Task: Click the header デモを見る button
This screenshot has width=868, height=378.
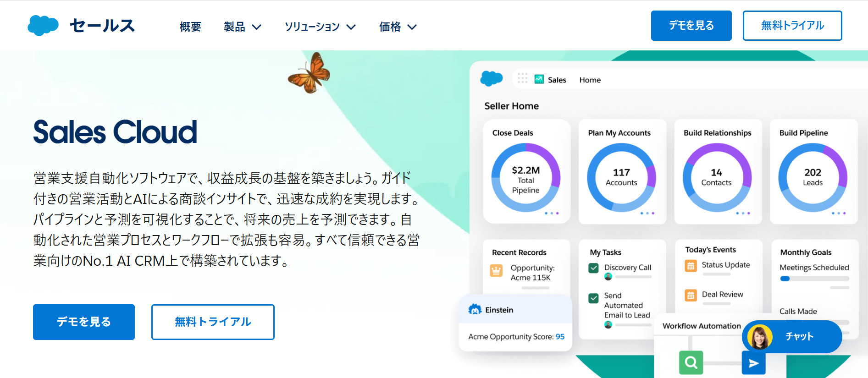Action: (x=691, y=26)
